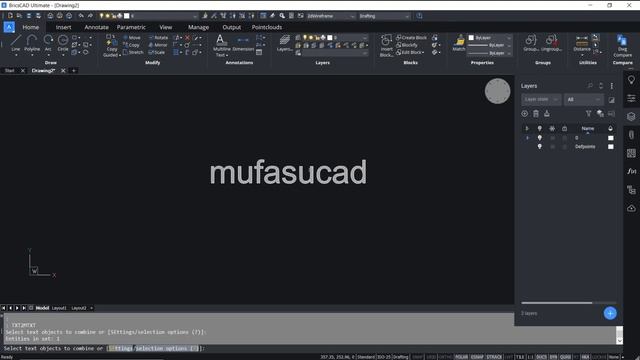Toggle visibility bulb of Defpoints layer
Image resolution: width=640 pixels, height=360 pixels.
[x=540, y=147]
